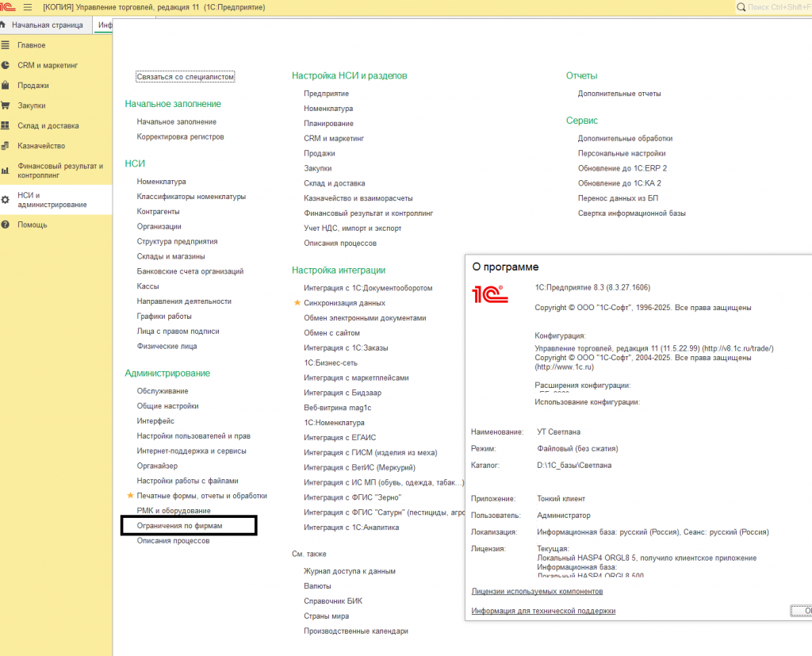Click the Главное section icon
Viewport: 812px width, 656px height.
(x=6, y=45)
